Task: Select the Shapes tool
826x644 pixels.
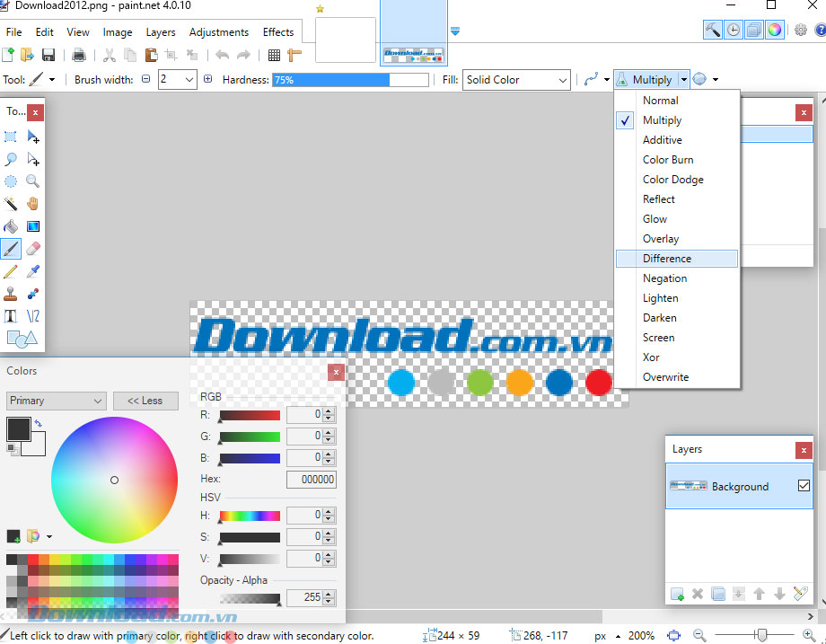Action: tap(22, 339)
